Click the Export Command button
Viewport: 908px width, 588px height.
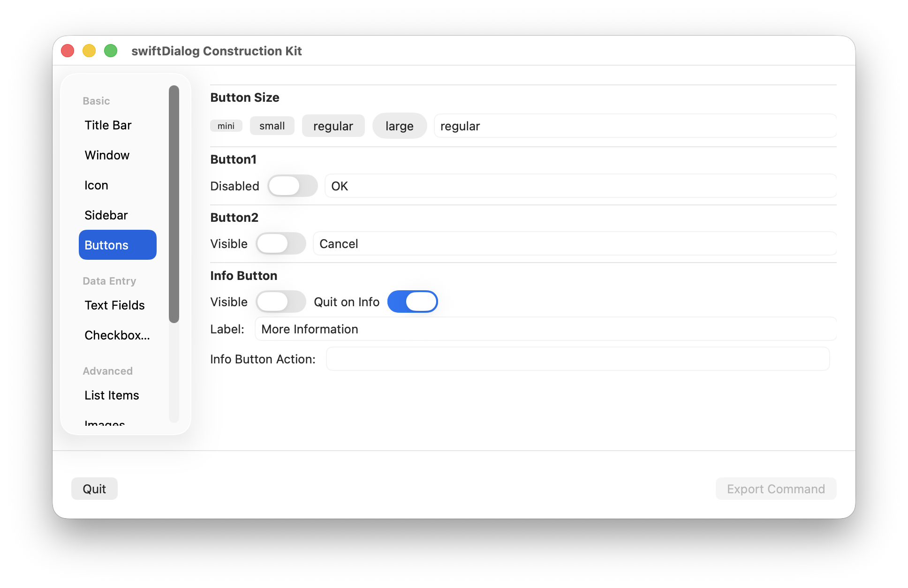coord(776,489)
